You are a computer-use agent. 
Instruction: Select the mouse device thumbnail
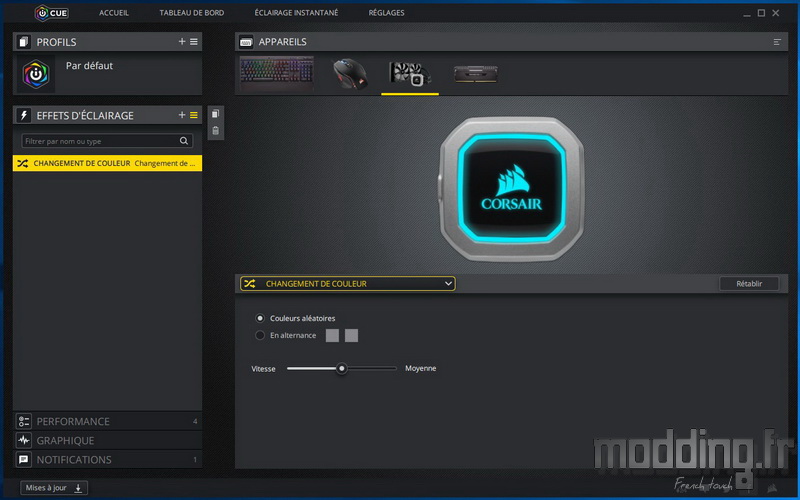tap(350, 74)
